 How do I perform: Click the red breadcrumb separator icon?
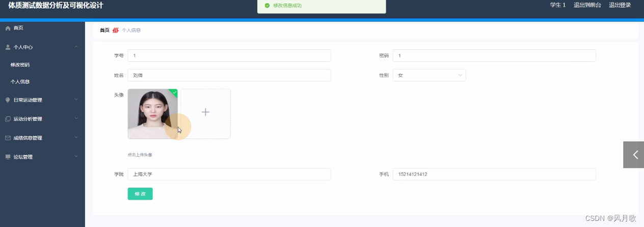[116, 30]
